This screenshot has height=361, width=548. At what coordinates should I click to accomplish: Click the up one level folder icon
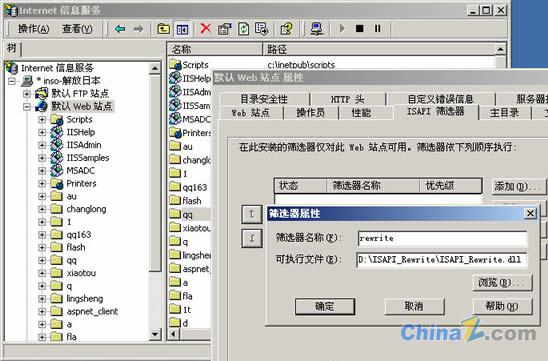164,29
